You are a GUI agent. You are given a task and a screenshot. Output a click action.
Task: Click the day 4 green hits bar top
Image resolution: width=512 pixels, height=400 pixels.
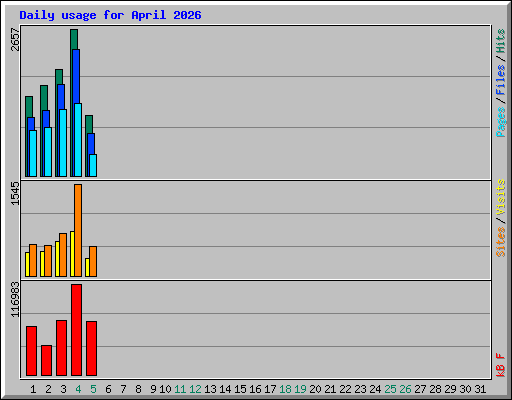click(x=74, y=39)
